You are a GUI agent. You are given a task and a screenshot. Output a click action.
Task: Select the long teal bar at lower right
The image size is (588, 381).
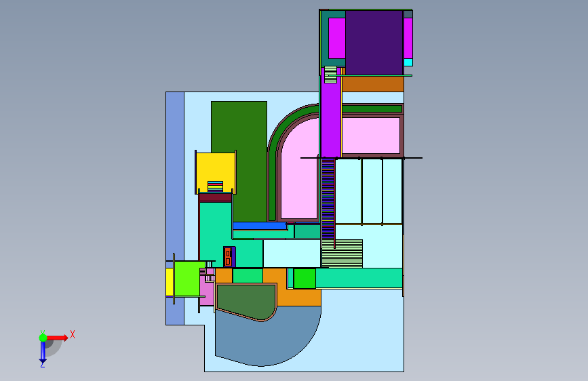coord(359,278)
